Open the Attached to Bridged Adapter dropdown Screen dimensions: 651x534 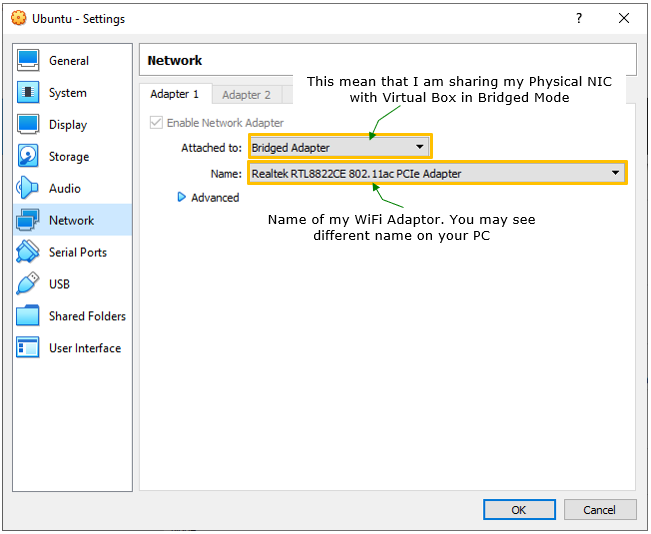pos(340,147)
